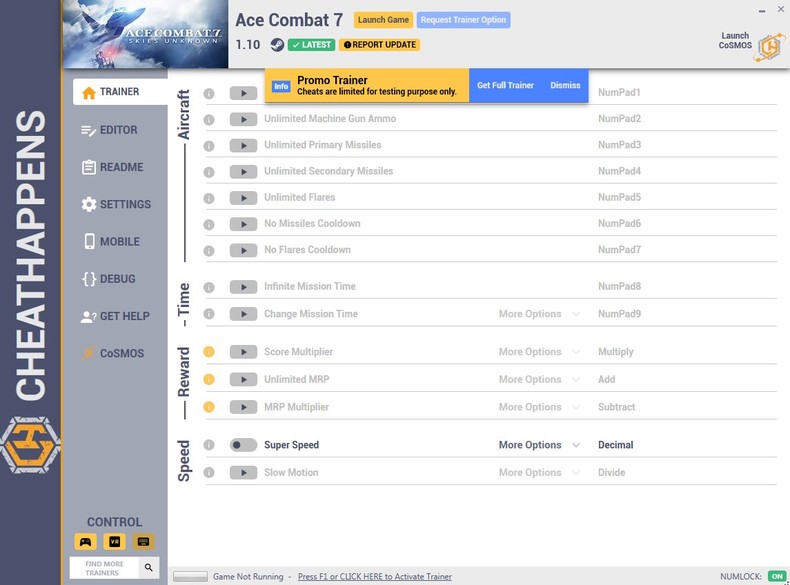Expand More Options for Score Multiplier
This screenshot has width=790, height=585.
[539, 352]
